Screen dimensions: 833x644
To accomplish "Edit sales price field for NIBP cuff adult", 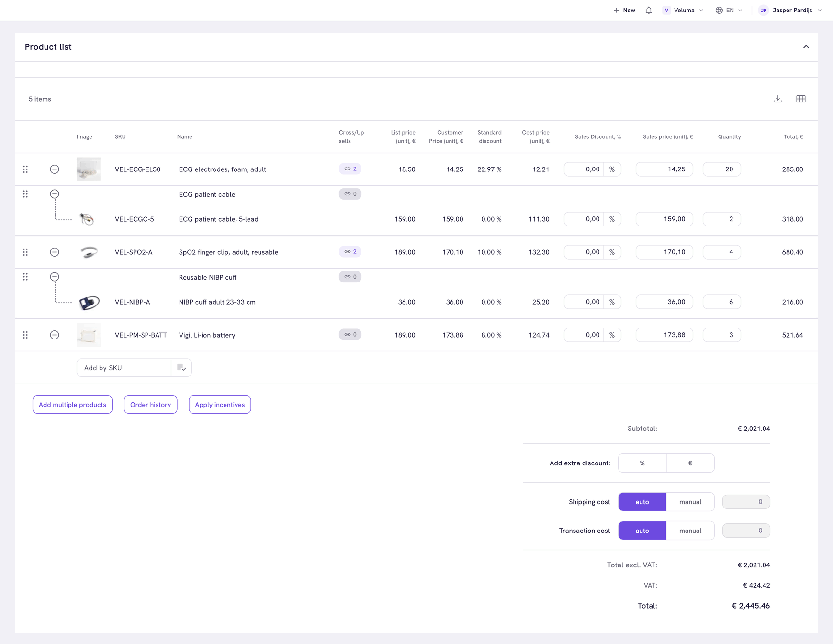I will pos(664,302).
